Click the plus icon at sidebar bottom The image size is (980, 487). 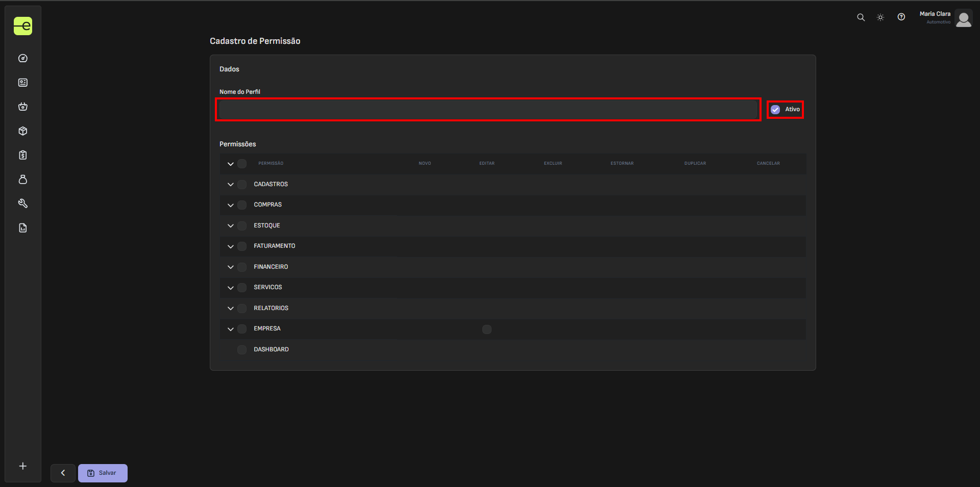click(x=23, y=466)
